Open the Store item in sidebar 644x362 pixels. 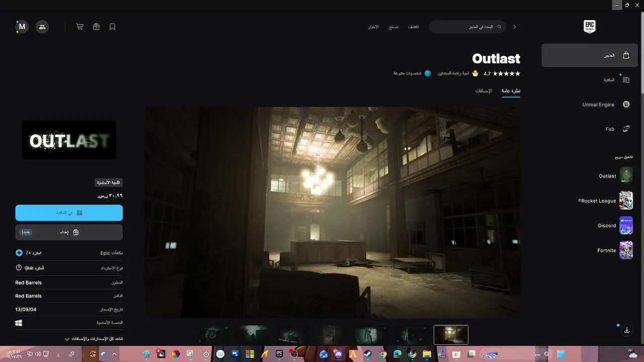pyautogui.click(x=589, y=55)
